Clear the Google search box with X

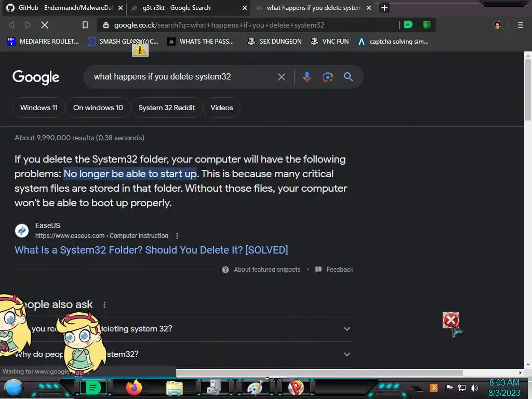pyautogui.click(x=281, y=77)
